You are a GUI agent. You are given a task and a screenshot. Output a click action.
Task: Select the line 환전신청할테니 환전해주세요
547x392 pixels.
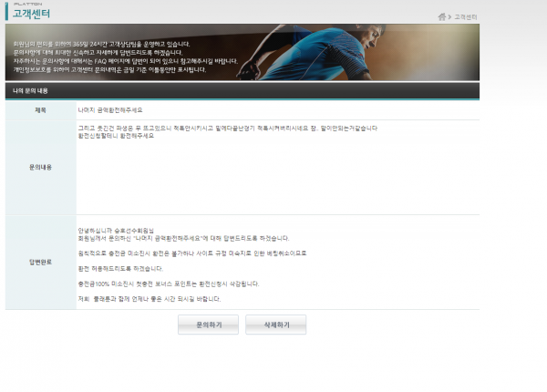[x=116, y=136]
